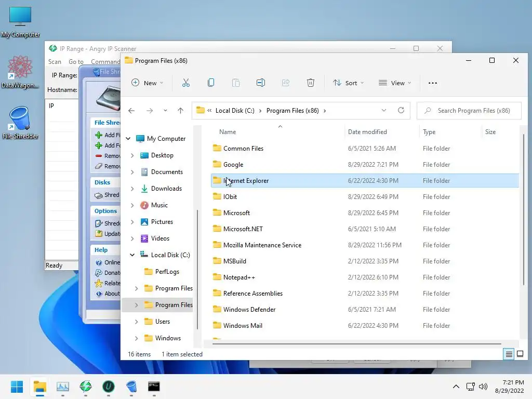The height and width of the screenshot is (399, 532).
Task: Select Videos in the navigation pane
Action: (x=160, y=238)
